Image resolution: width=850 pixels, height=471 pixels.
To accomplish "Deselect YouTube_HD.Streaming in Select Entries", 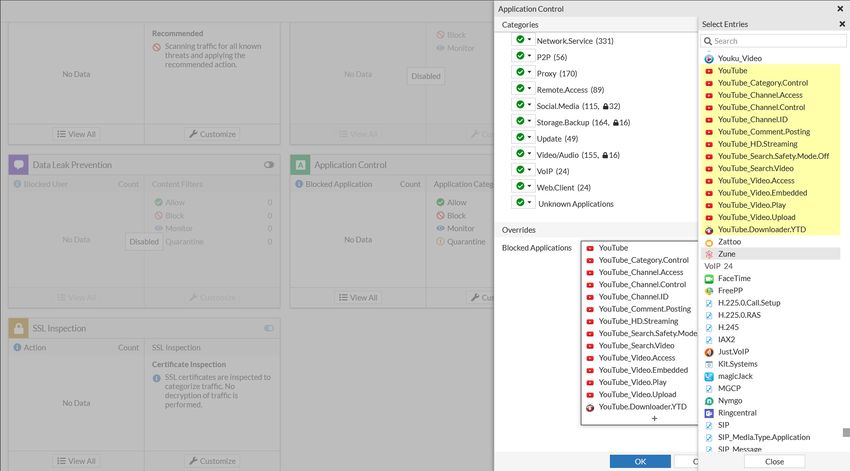I will [x=770, y=144].
